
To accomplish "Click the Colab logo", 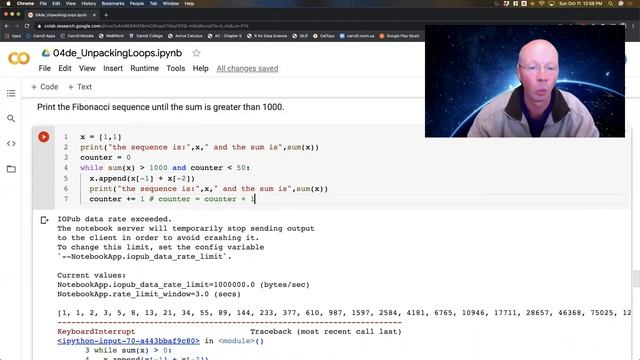I will [x=19, y=58].
